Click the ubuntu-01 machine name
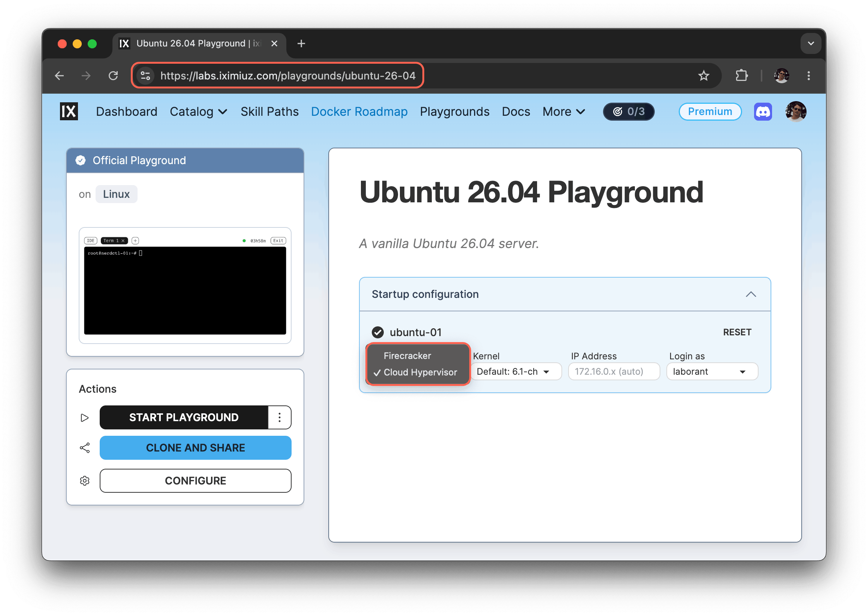This screenshot has width=868, height=616. (x=415, y=332)
